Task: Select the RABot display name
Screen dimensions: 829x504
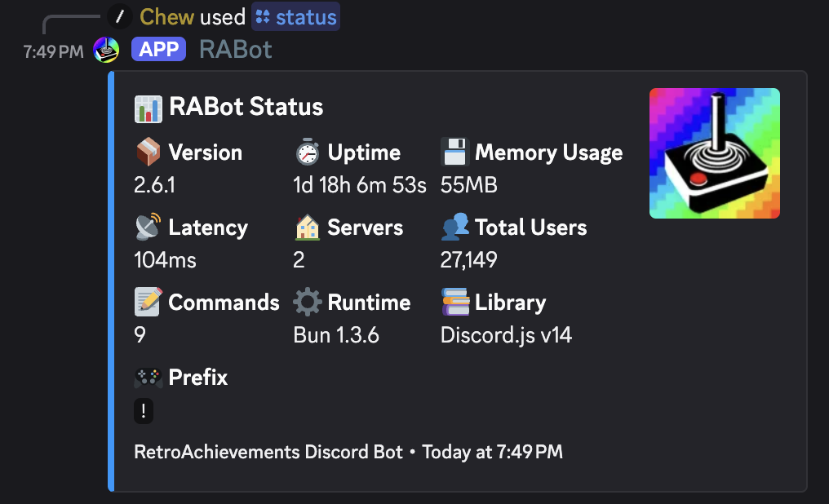Action: pos(235,49)
